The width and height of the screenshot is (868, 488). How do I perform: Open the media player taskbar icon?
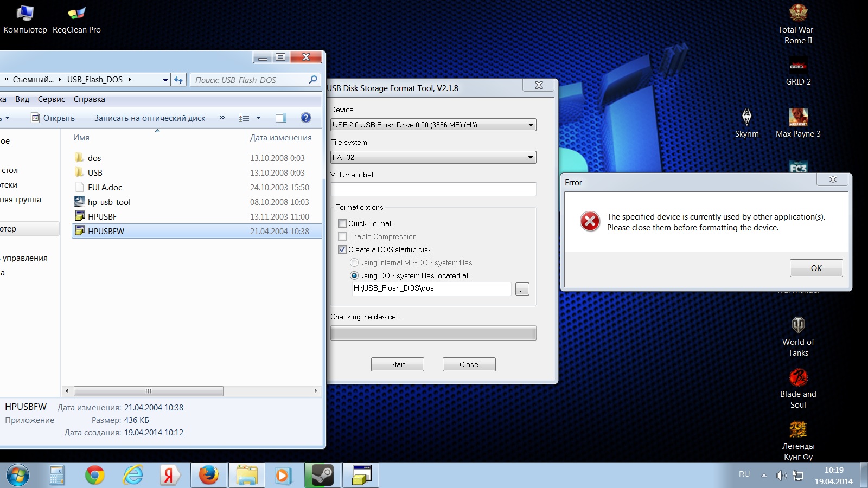[x=283, y=476]
